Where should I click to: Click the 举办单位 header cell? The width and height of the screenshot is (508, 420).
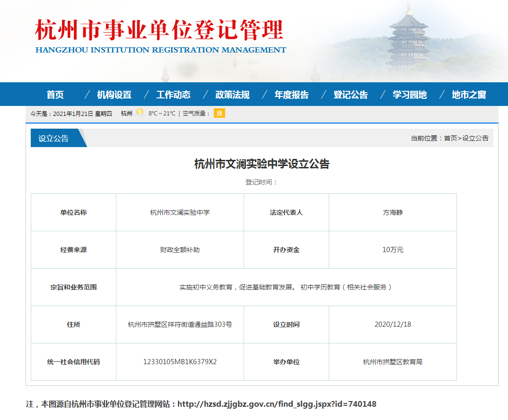(286, 362)
